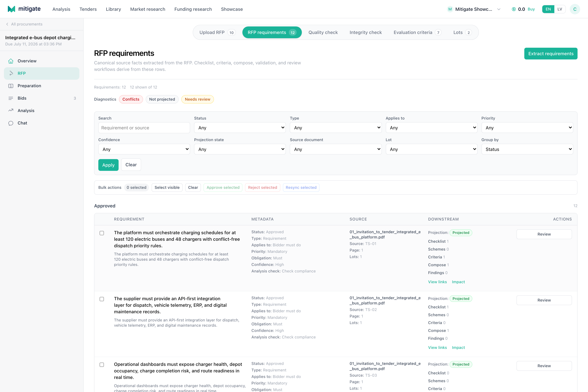588x392 pixels.
Task: Click Select visible in bulk actions
Action: pyautogui.click(x=167, y=188)
